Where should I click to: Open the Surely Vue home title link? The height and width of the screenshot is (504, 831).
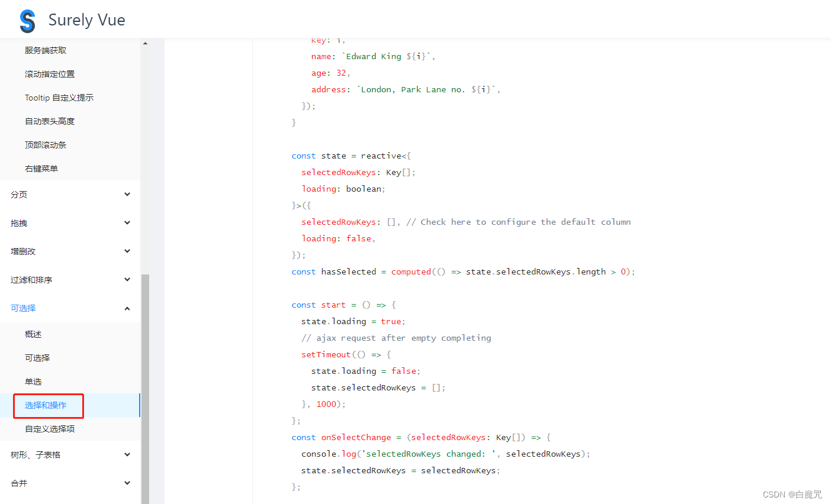point(86,20)
